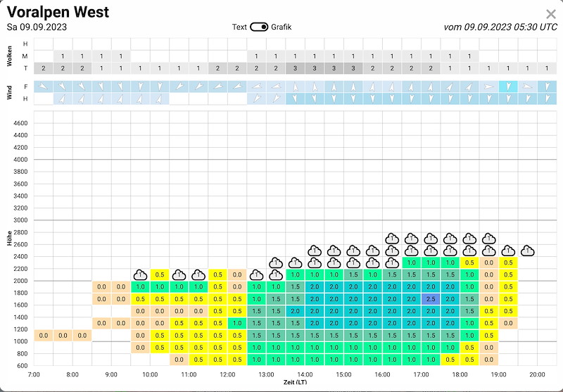Click the last H wind arrow on the right
The width and height of the screenshot is (563, 392).
click(x=547, y=99)
